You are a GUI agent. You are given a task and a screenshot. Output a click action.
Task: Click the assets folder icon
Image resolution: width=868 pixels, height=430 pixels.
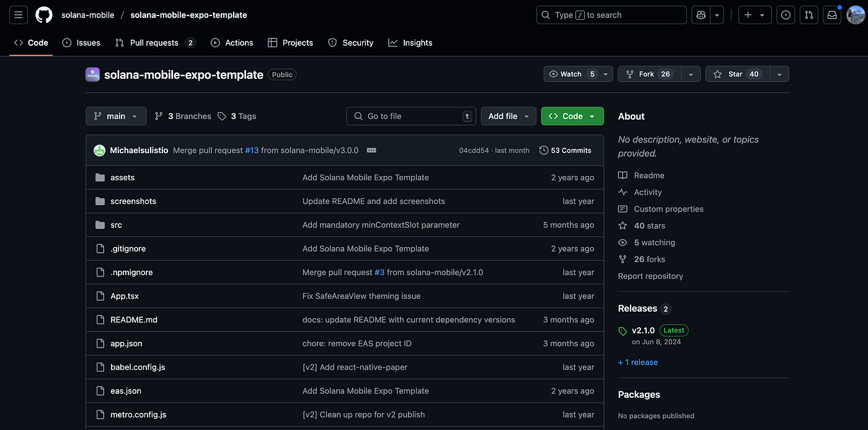point(100,177)
